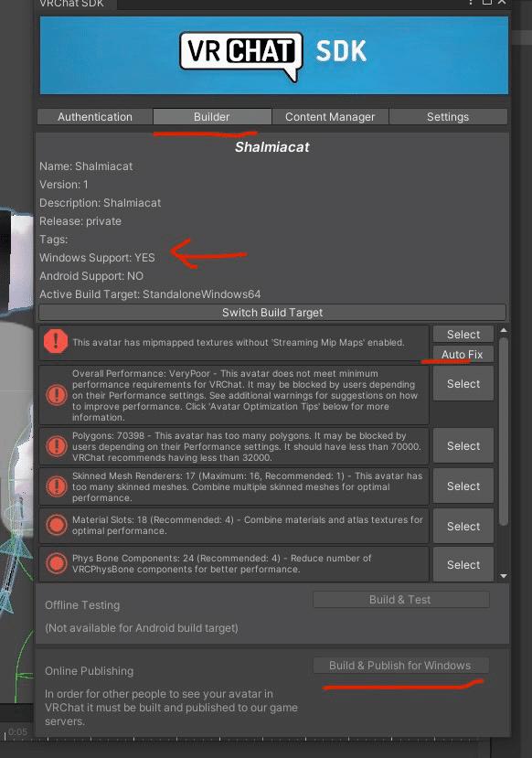The width and height of the screenshot is (532, 758).
Task: Click Select for Streaming Mip Maps warning
Action: point(463,334)
